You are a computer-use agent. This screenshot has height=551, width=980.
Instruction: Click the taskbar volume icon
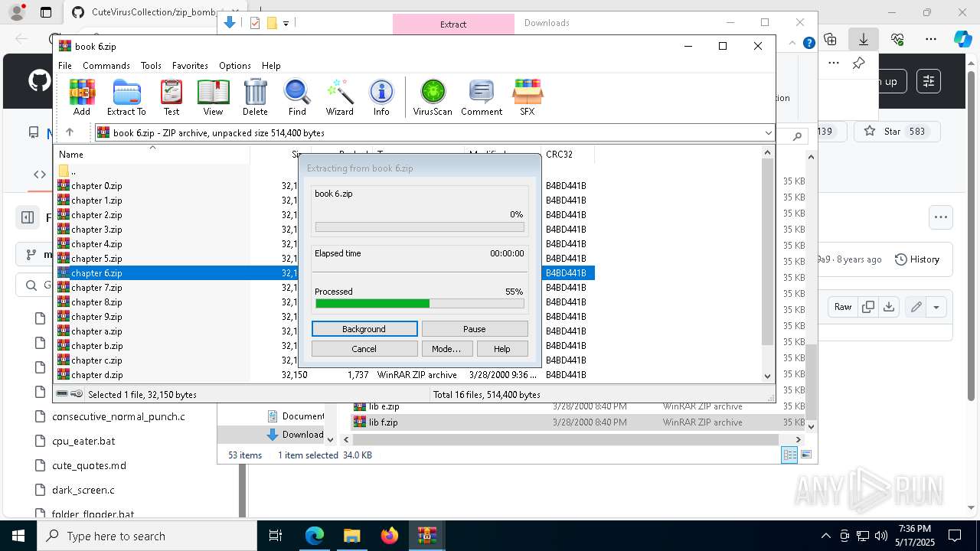(881, 536)
